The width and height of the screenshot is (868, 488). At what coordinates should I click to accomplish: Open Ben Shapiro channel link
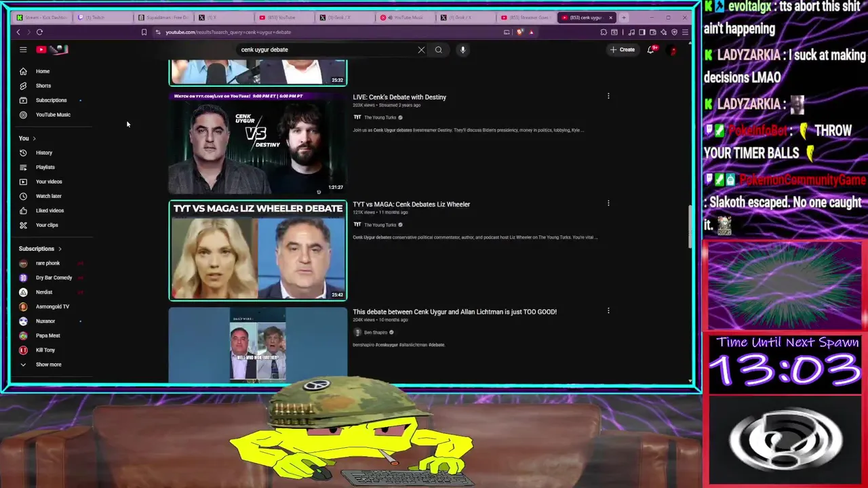click(x=376, y=332)
